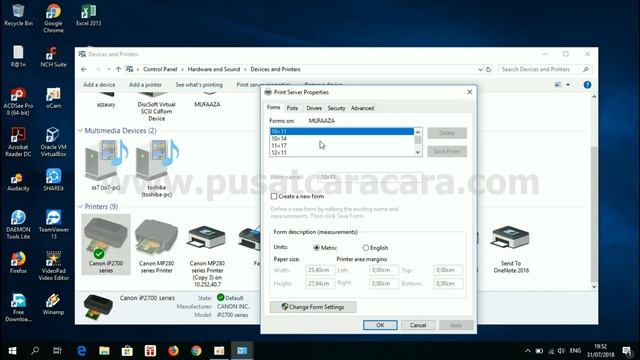Select toshiba (toshiba-pc) multimedia device

coord(156,168)
